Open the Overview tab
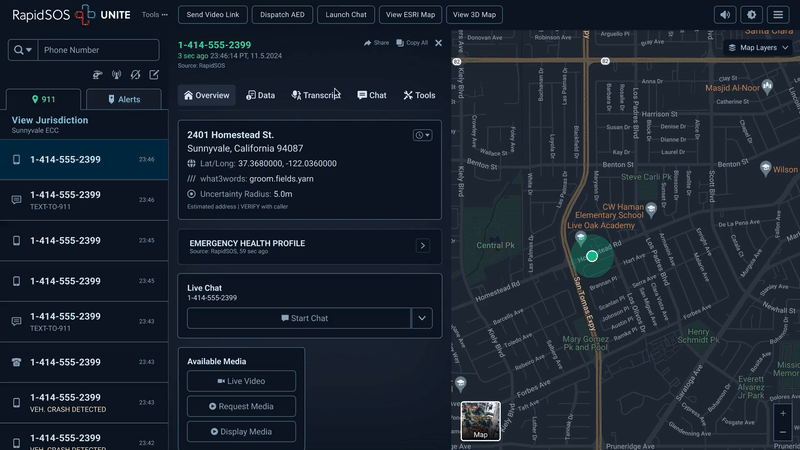The image size is (800, 450). tap(207, 95)
